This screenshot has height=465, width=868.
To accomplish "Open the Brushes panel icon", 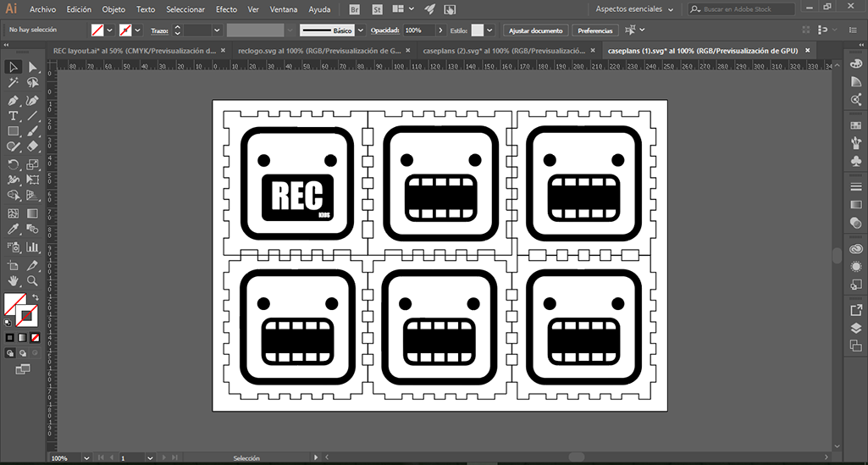I will click(856, 143).
